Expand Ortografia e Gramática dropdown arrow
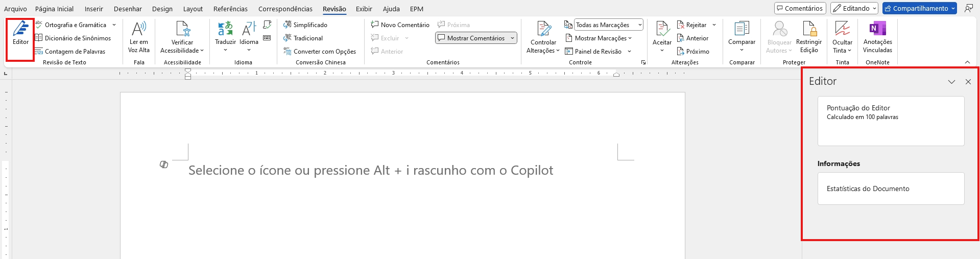 pos(114,25)
